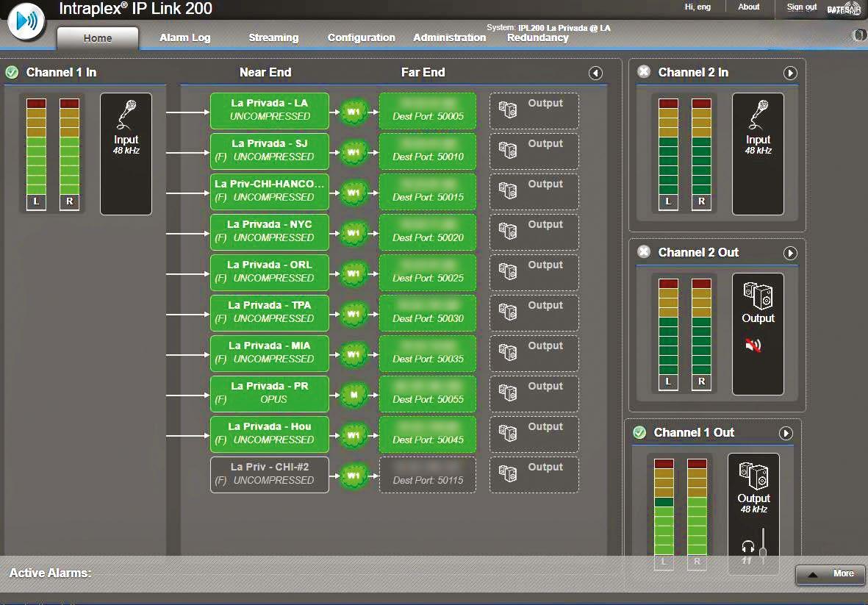Open the far end box with Dest Port 50115
This screenshot has width=868, height=605.
point(427,474)
